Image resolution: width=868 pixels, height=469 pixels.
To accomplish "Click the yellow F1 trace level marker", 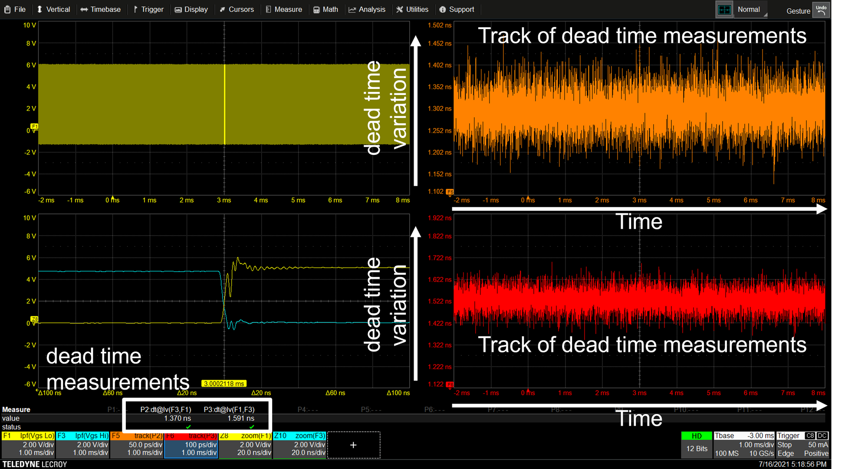I will coord(35,126).
